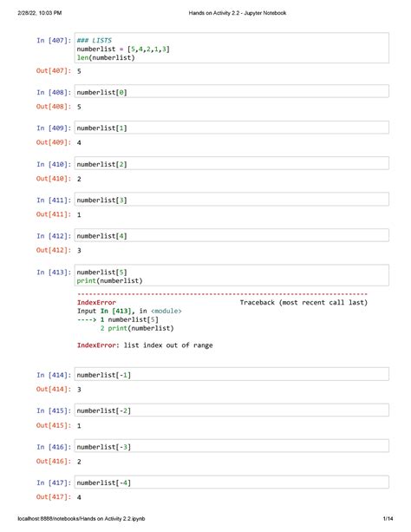Click the In [413] prompt label
Screen dimensions: 411x532
[54, 273]
